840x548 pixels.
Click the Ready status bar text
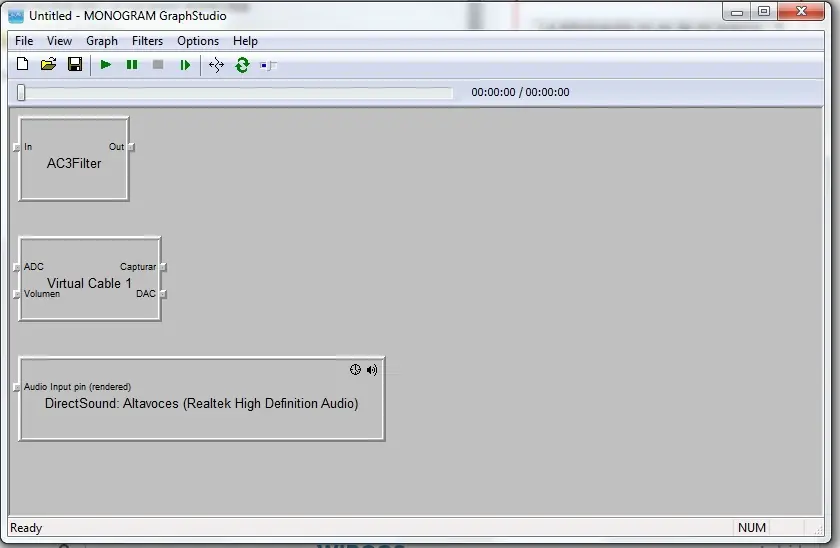coord(26,528)
